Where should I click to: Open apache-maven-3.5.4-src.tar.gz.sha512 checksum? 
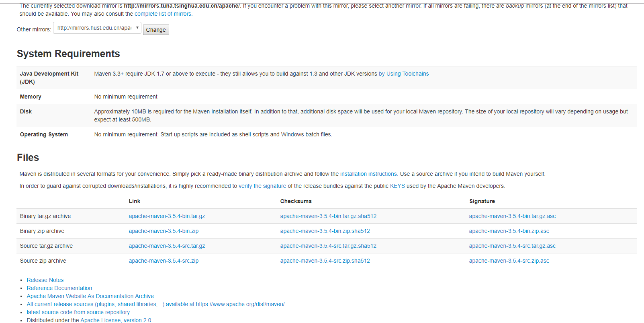click(x=328, y=246)
